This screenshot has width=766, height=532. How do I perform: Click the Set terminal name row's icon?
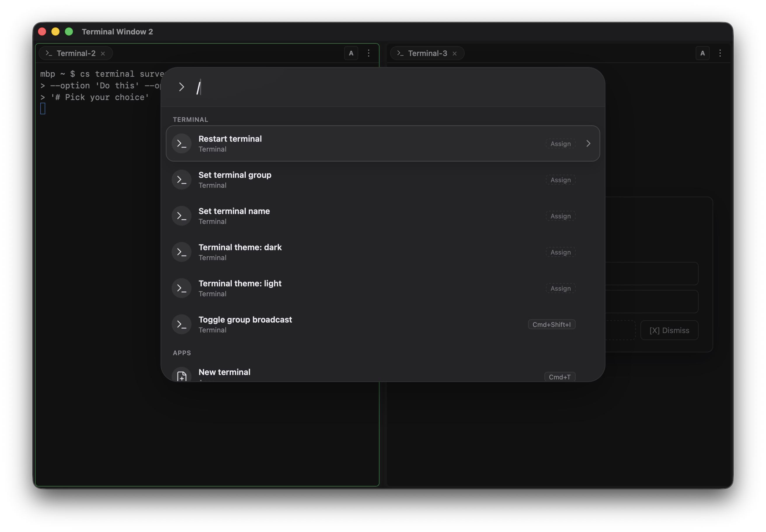pos(182,216)
